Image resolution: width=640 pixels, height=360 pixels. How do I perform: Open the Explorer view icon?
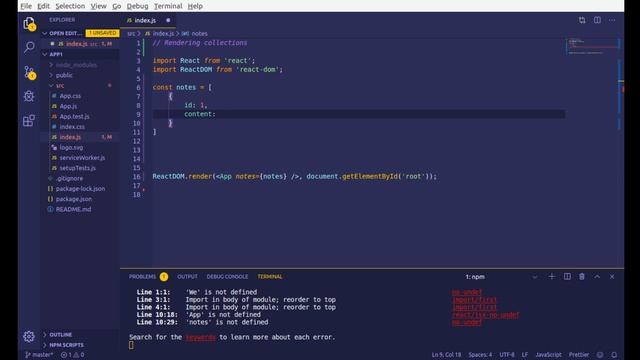[x=29, y=24]
